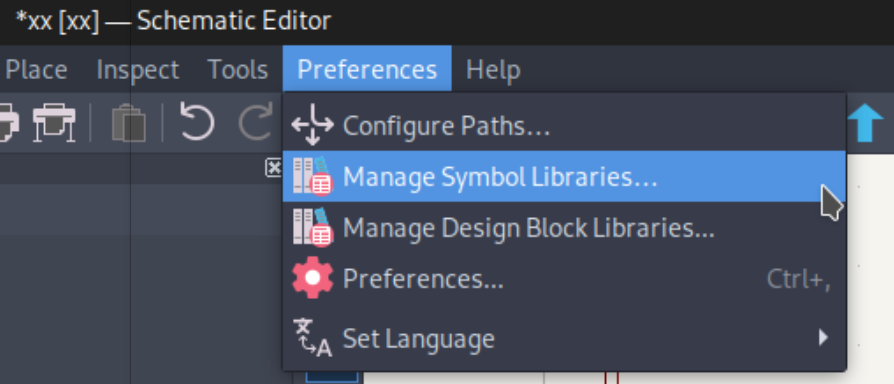Close the left panel with the X button
894x384 pixels.
274,168
